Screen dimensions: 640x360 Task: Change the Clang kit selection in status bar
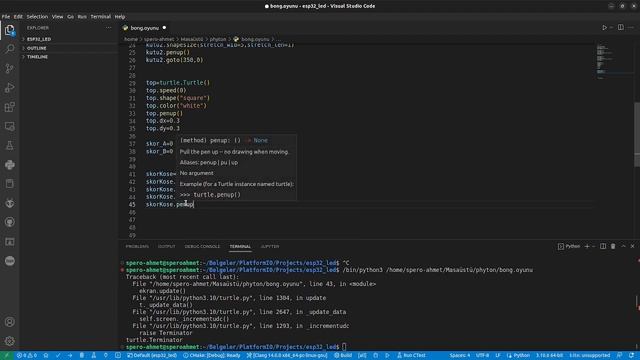(287, 356)
